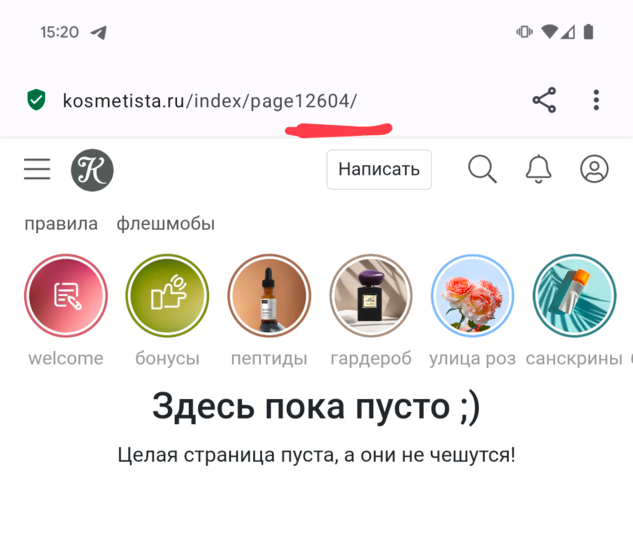Image resolution: width=633 pixels, height=549 pixels.
Task: Open the welcome story circle
Action: click(66, 295)
